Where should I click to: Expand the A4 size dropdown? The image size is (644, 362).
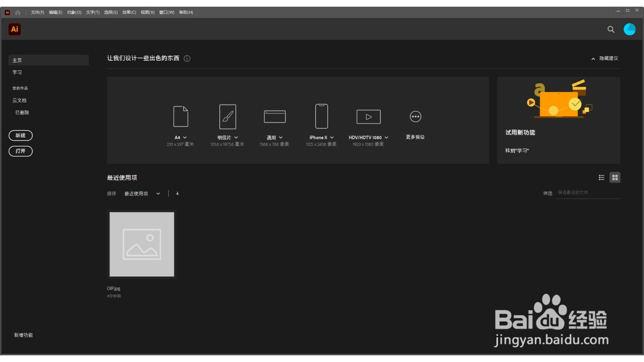tap(185, 138)
